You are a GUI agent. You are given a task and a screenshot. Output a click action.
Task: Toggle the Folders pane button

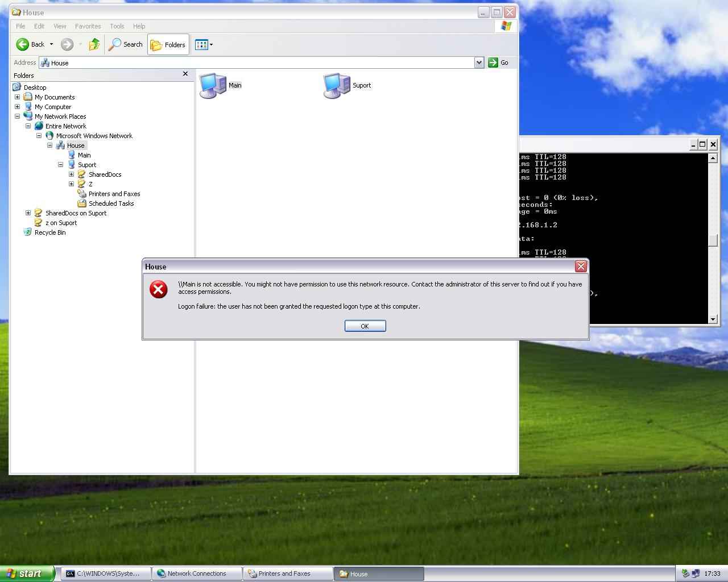coord(168,44)
